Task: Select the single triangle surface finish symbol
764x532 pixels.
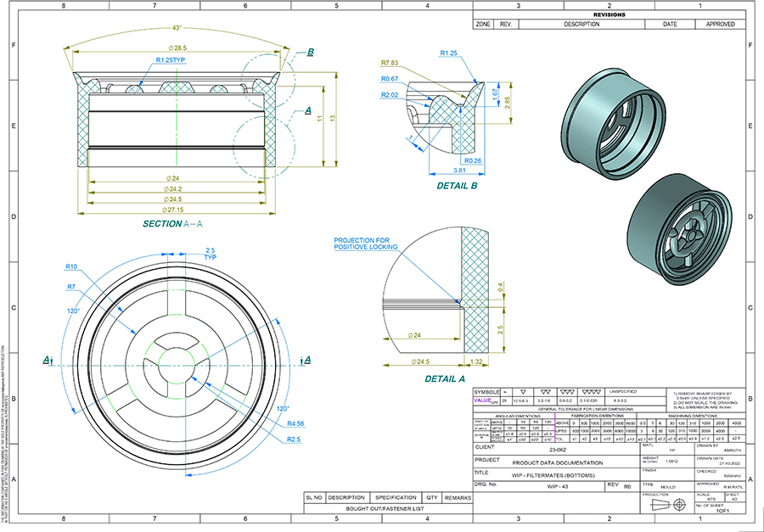Action: [x=523, y=391]
